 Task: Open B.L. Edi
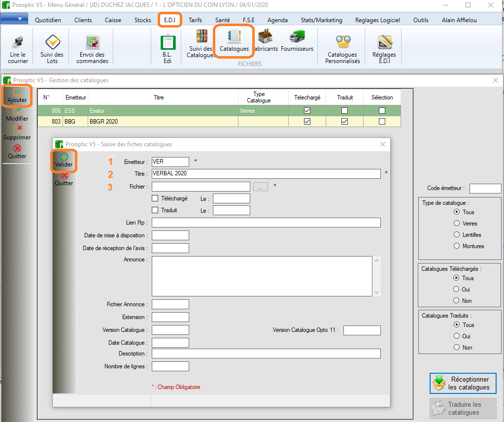(168, 49)
